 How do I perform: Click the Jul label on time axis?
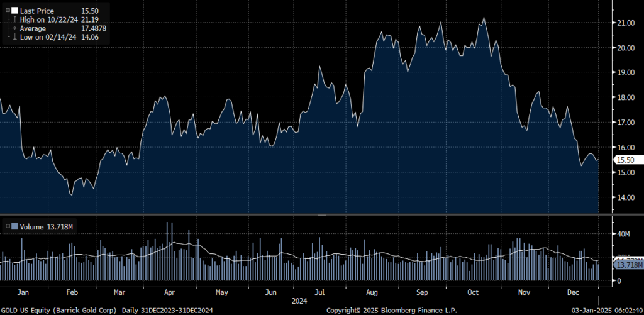321,292
